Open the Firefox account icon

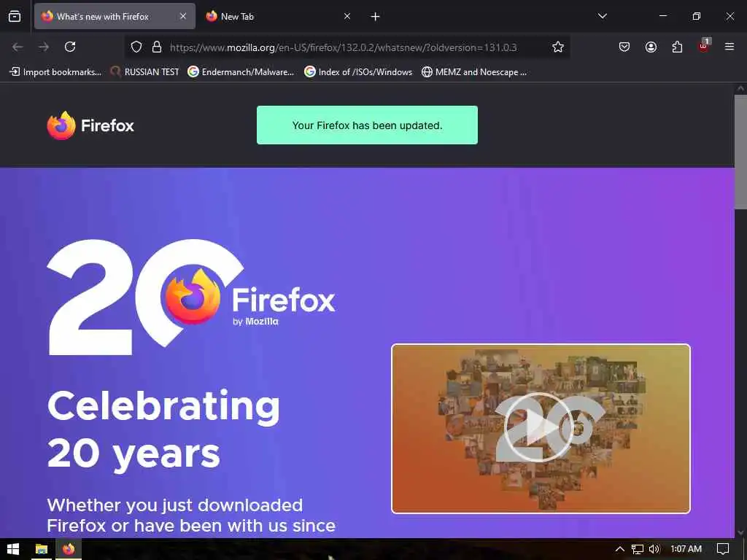pos(651,47)
